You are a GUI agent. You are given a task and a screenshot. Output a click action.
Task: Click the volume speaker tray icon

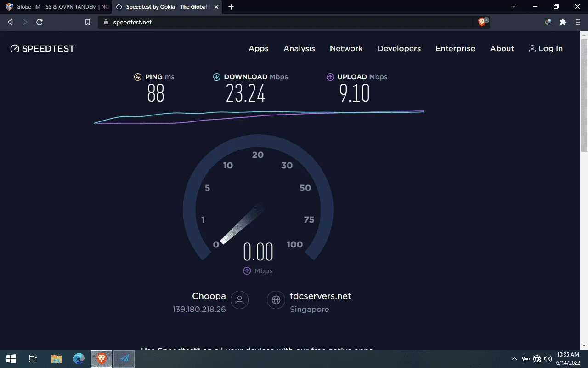pos(548,359)
